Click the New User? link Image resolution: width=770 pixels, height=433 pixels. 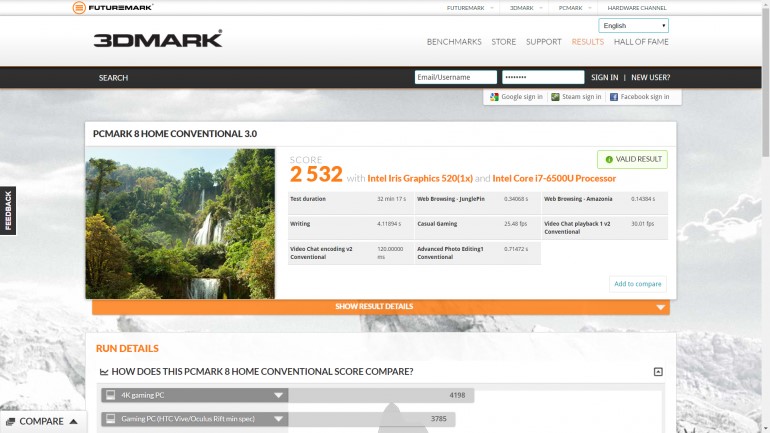point(650,77)
